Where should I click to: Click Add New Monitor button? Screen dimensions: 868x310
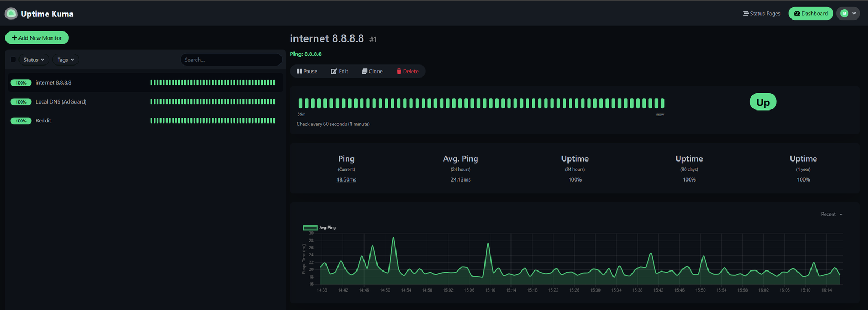coord(37,38)
